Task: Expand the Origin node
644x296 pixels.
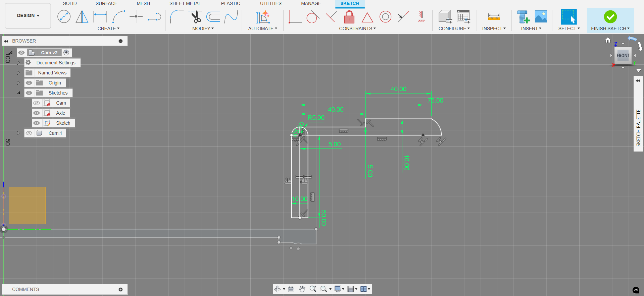Action: click(x=18, y=83)
